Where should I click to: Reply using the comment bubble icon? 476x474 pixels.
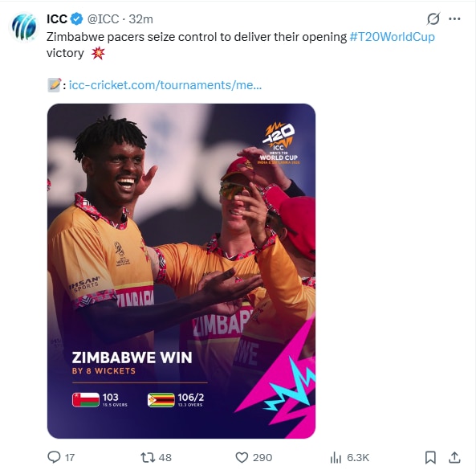tap(54, 457)
